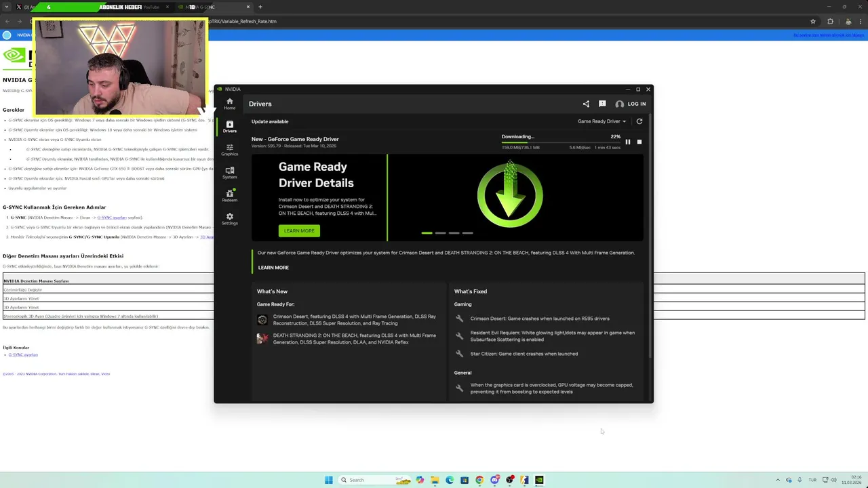This screenshot has height=488, width=868.
Task: Open taskbar clock and date
Action: tap(852, 480)
